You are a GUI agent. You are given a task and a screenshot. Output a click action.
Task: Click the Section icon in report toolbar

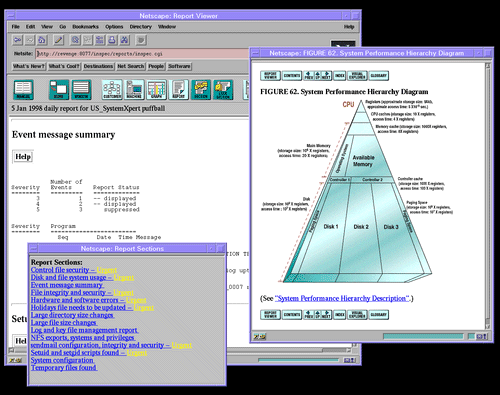point(201,90)
